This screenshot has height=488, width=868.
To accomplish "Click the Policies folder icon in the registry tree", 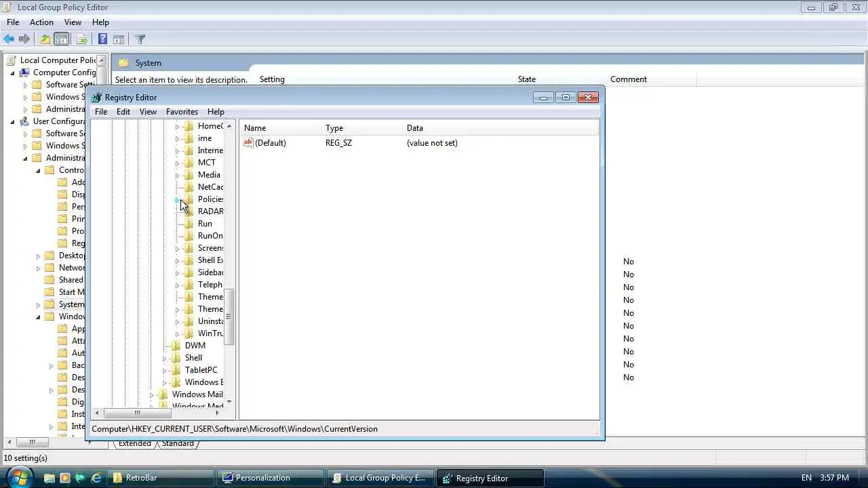I will tap(189, 199).
